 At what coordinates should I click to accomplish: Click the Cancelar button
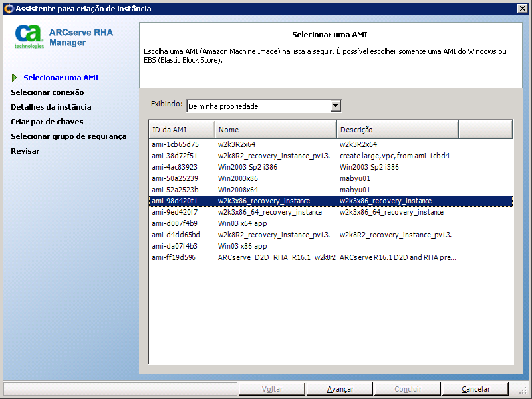tap(475, 389)
